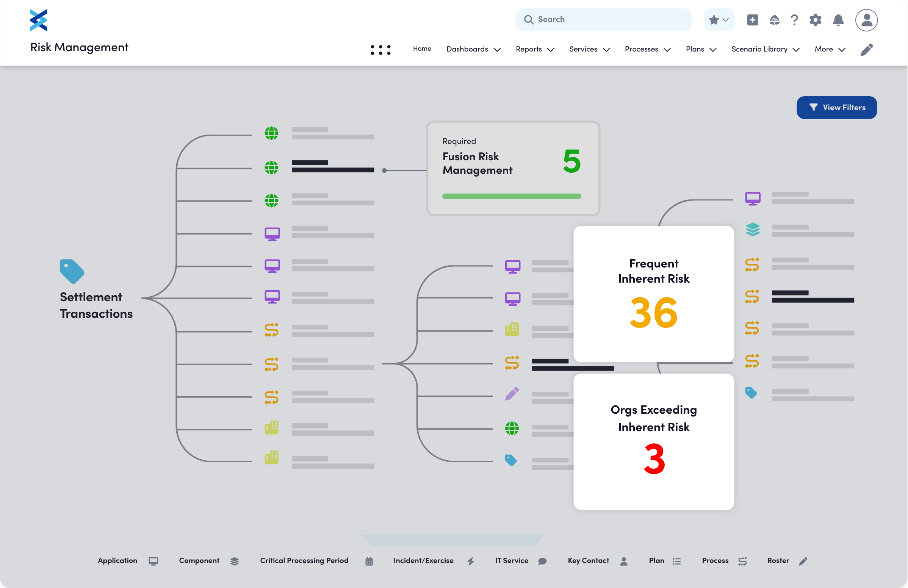Click the View Filters button

pyautogui.click(x=836, y=108)
